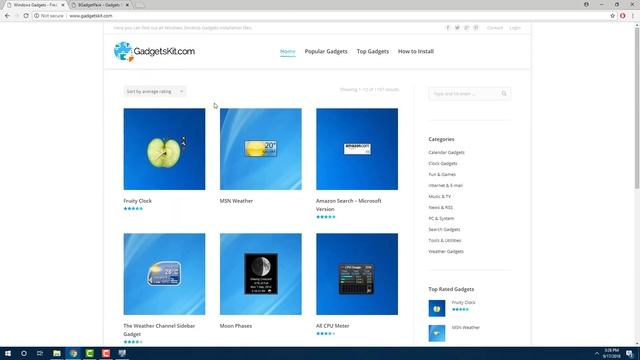
Task: Show hidden system tray icons
Action: [x=597, y=353]
